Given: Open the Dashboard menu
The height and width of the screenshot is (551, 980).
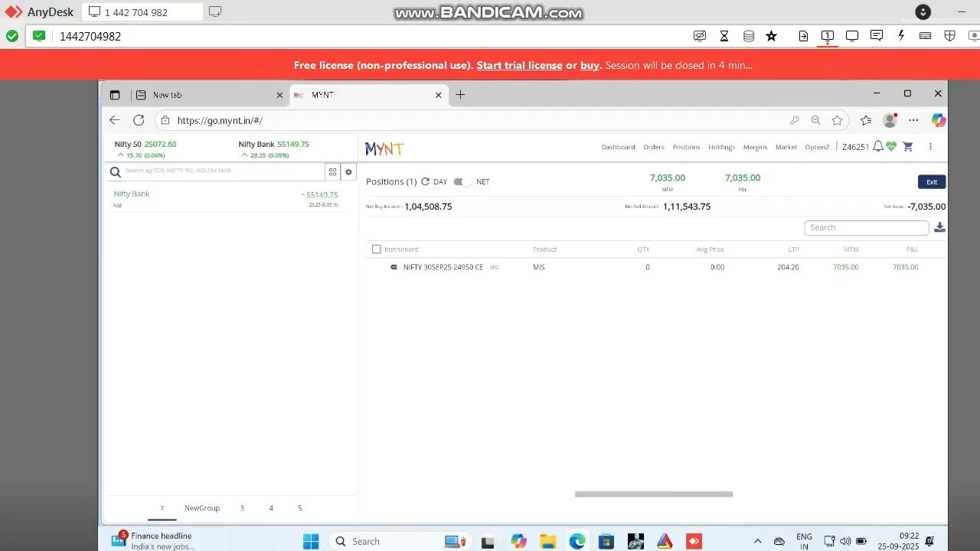Looking at the screenshot, I should point(618,147).
